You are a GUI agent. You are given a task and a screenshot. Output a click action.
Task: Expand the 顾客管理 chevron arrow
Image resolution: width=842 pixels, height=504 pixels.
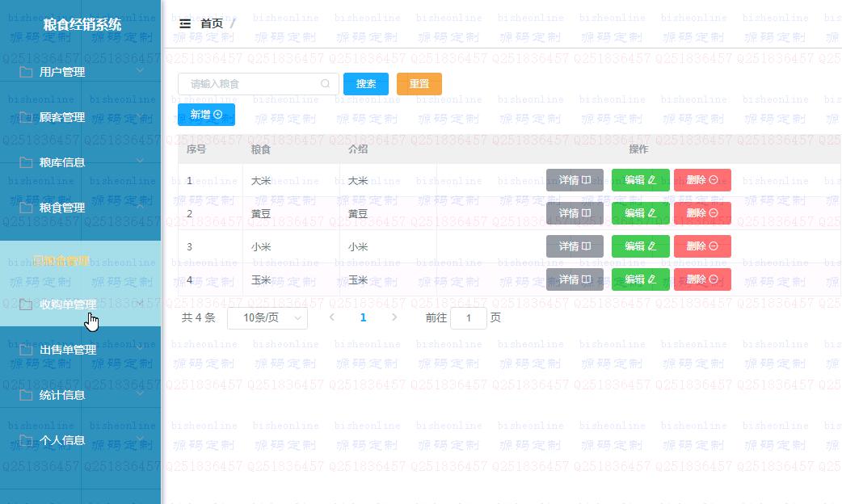140,115
